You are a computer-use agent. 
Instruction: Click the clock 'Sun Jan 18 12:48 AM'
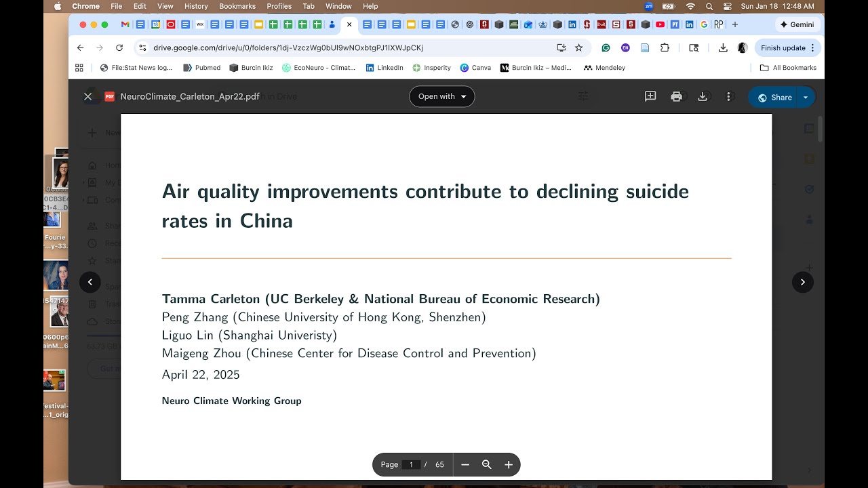point(778,6)
